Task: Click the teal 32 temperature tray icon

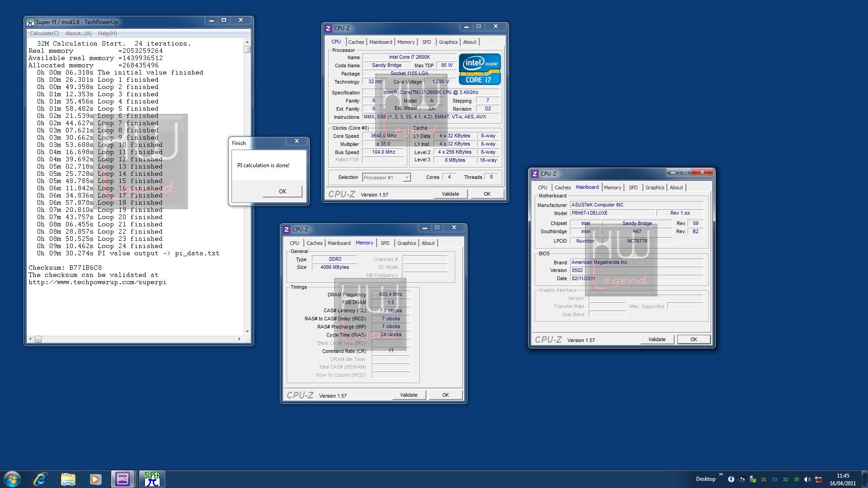Action: 785,479
